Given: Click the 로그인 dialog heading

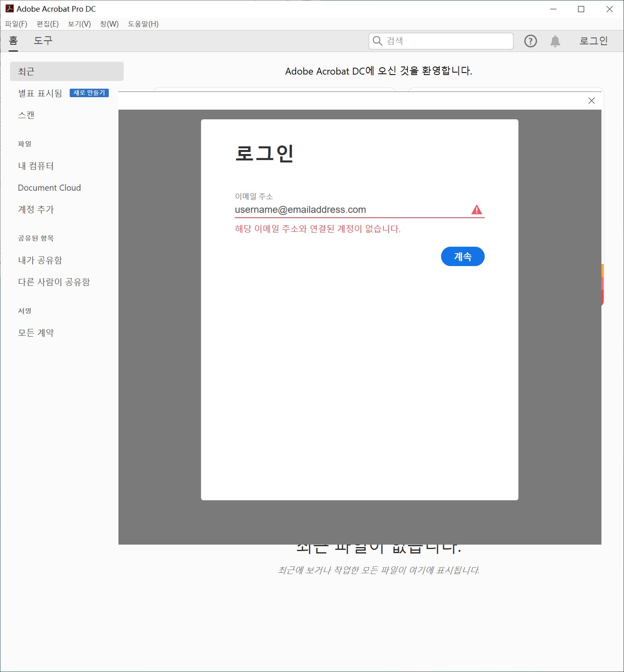Looking at the screenshot, I should pyautogui.click(x=264, y=153).
